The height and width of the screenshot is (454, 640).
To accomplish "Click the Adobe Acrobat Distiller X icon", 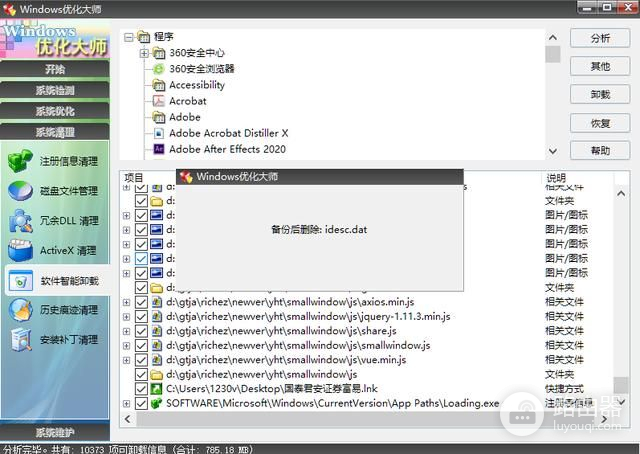I will pos(159,133).
